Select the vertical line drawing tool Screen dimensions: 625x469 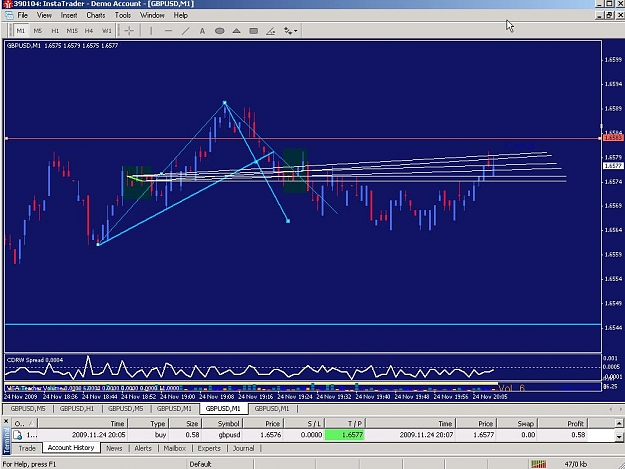pos(151,31)
